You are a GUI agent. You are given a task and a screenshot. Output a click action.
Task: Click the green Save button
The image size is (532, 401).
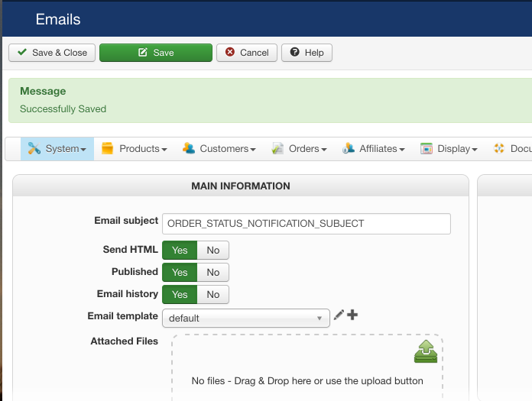156,53
